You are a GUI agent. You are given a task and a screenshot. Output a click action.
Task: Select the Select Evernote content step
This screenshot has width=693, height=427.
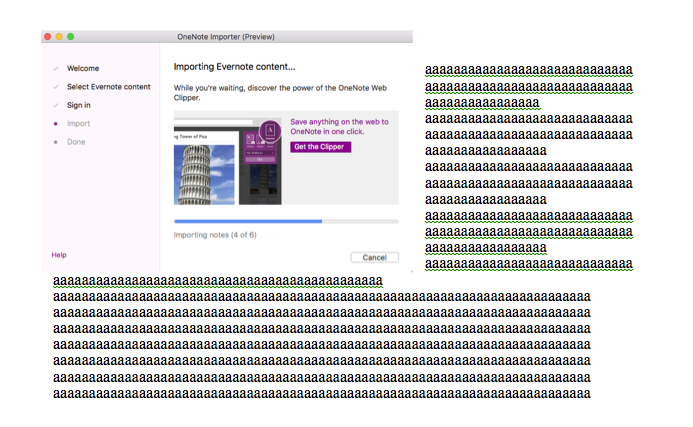tap(109, 87)
